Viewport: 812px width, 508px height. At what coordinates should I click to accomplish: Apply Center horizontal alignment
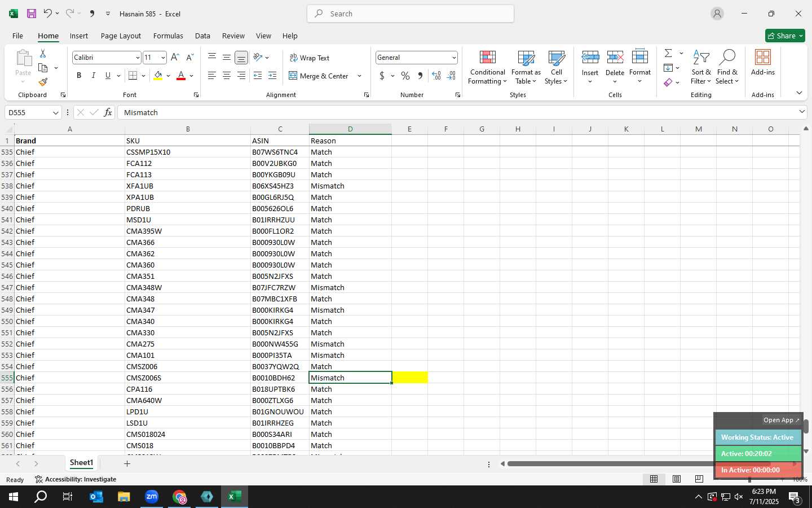227,76
